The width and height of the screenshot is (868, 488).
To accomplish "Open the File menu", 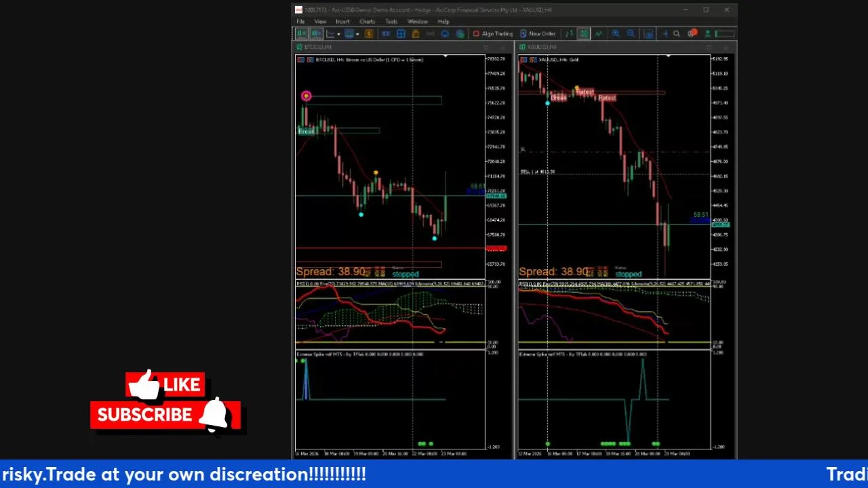I will click(x=300, y=22).
